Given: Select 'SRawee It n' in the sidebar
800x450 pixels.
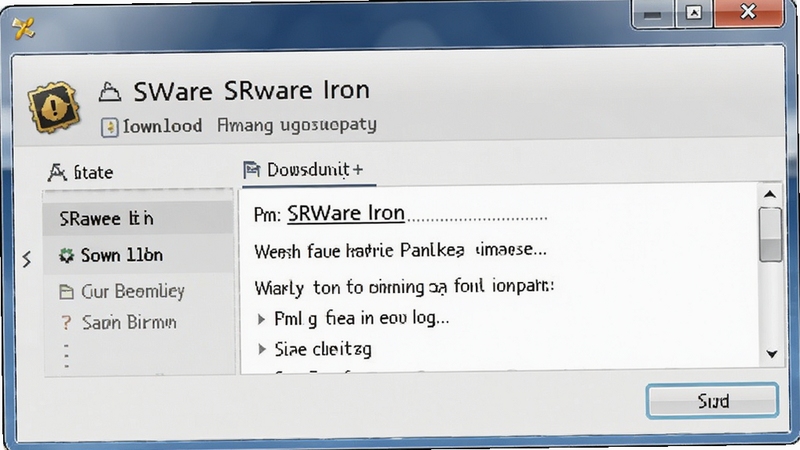Looking at the screenshot, I should click(x=138, y=218).
